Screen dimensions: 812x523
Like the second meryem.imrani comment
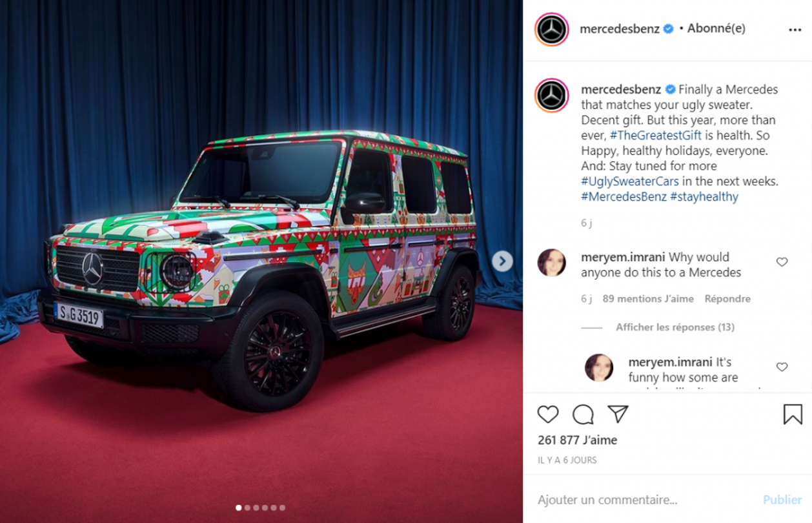point(782,367)
